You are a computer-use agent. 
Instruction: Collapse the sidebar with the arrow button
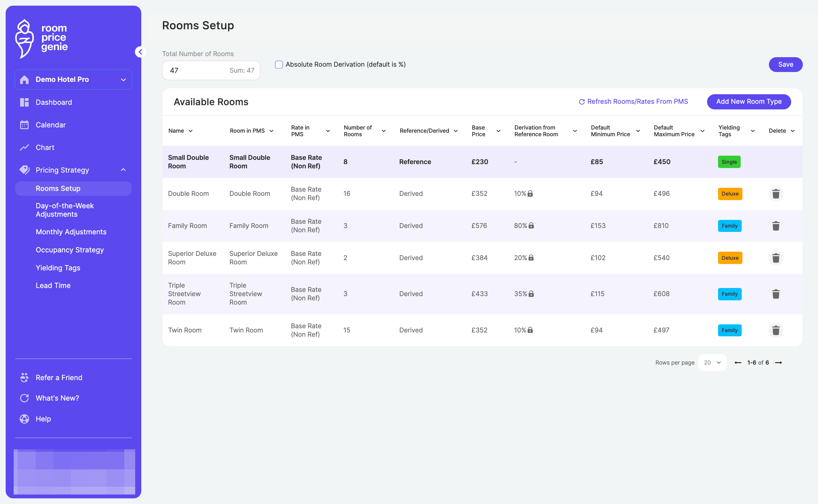click(140, 52)
